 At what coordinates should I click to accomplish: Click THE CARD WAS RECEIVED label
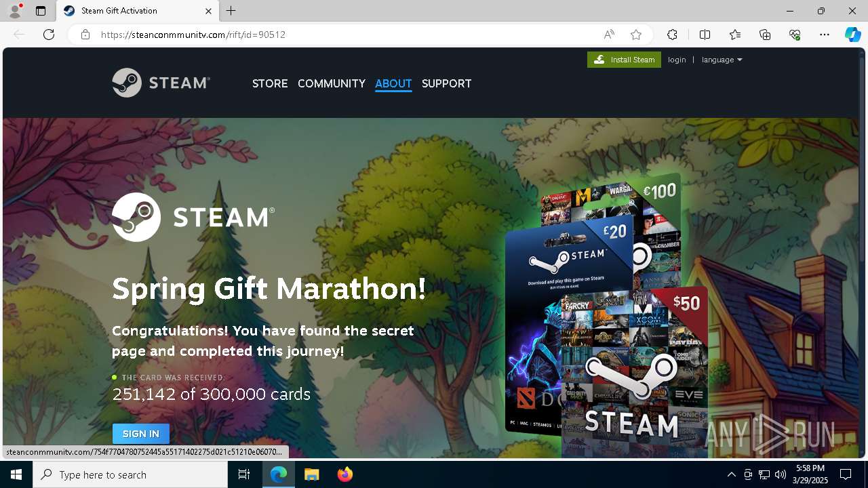click(x=173, y=378)
